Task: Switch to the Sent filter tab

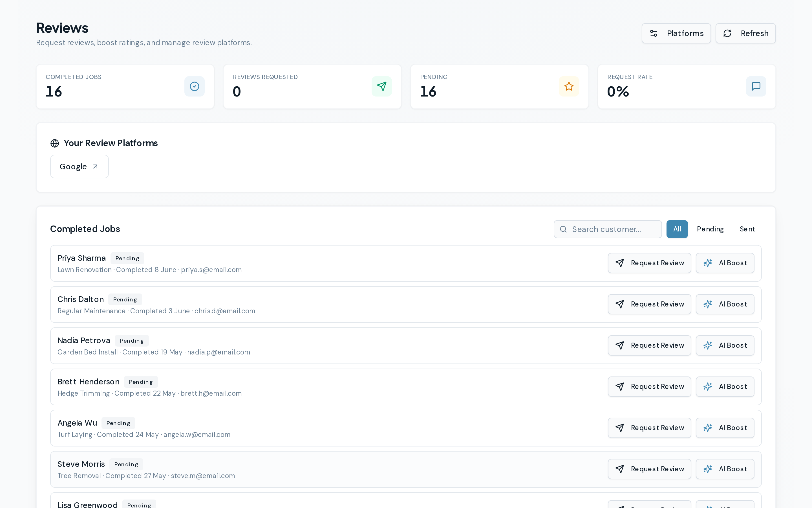Action: click(747, 229)
